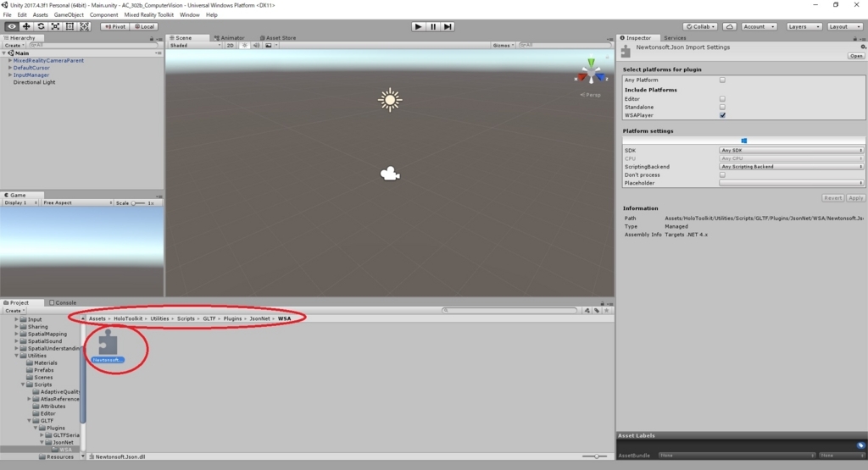This screenshot has width=868, height=470.
Task: Click the Project panel search field
Action: pyautogui.click(x=509, y=311)
